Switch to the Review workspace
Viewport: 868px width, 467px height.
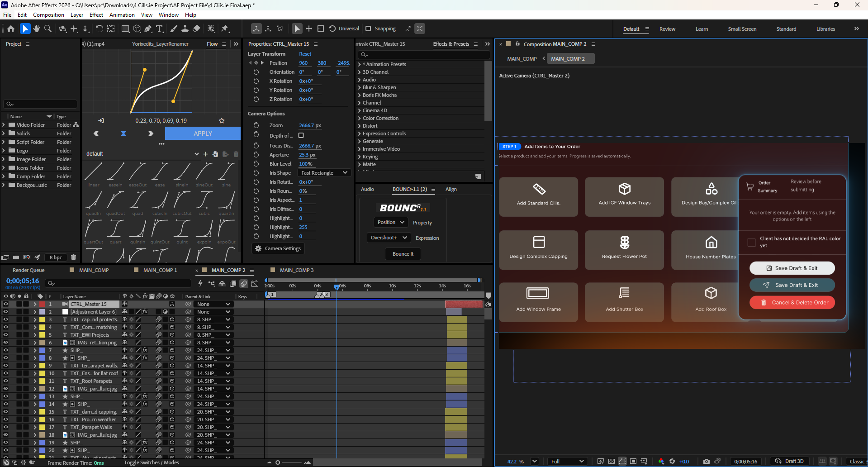[667, 29]
